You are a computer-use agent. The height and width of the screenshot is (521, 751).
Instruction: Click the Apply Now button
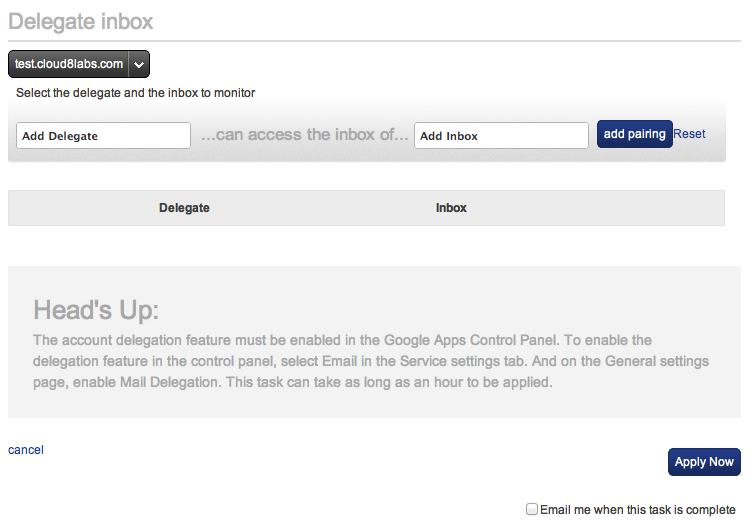(x=704, y=462)
